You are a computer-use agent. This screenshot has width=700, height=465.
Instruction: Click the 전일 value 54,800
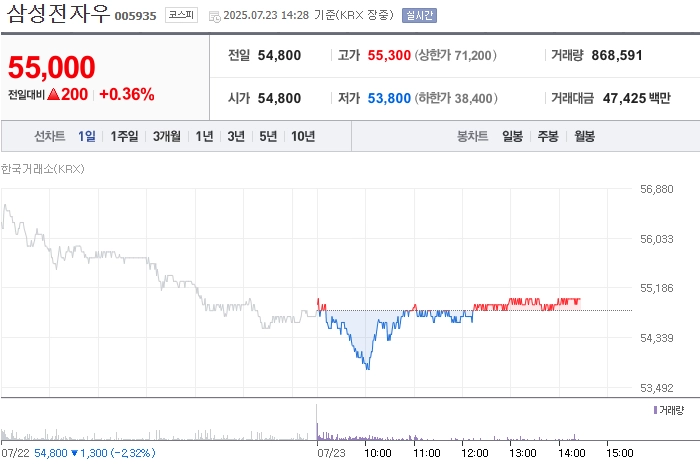pos(279,55)
